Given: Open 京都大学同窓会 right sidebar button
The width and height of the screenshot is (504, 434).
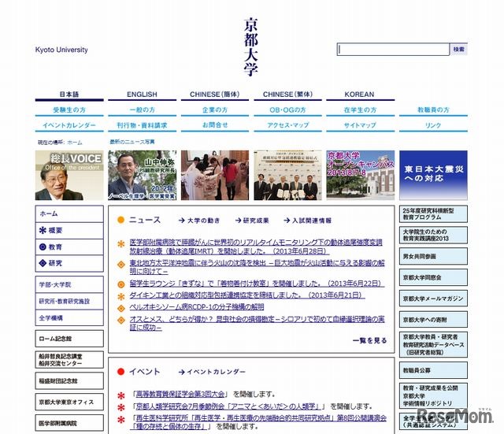Looking at the screenshot, I should [433, 277].
